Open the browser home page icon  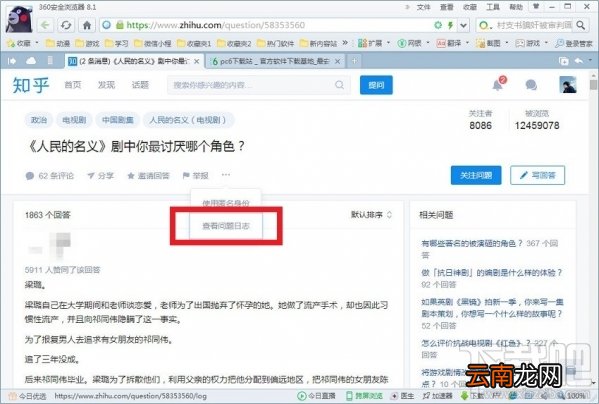tap(87, 25)
